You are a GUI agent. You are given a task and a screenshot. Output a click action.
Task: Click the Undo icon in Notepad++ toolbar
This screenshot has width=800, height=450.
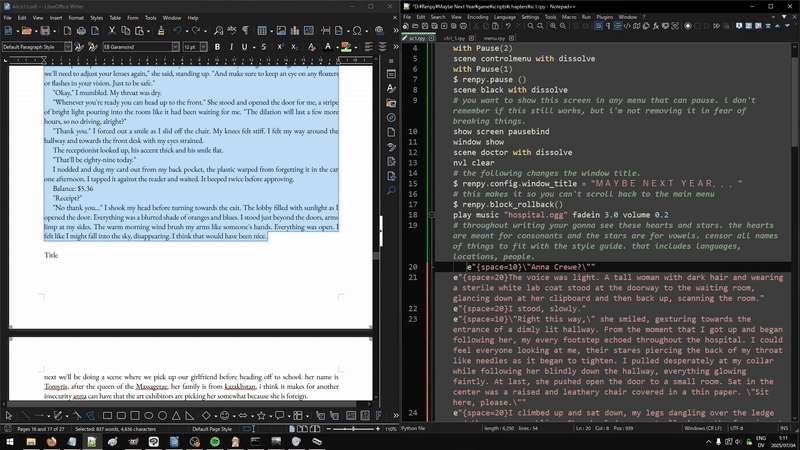coord(508,26)
